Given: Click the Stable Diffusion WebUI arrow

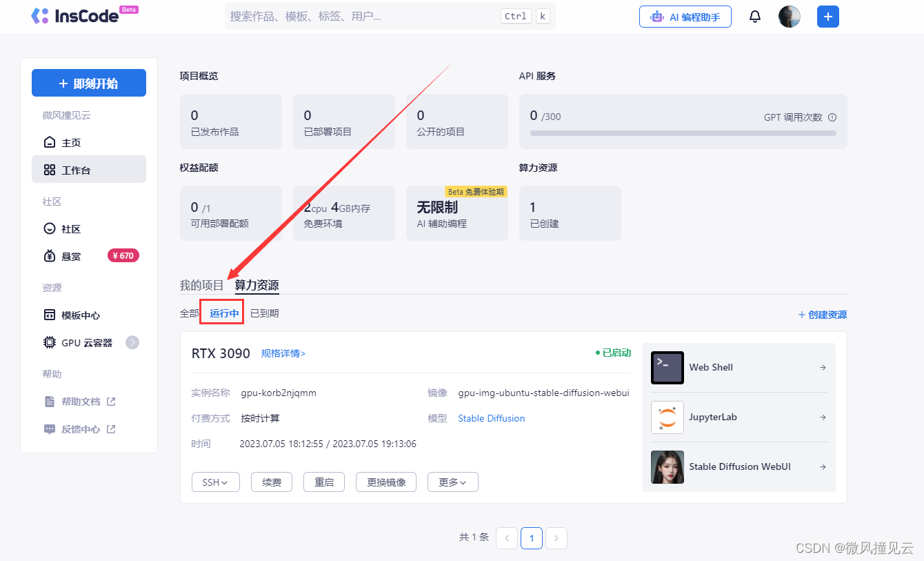Looking at the screenshot, I should [x=823, y=467].
